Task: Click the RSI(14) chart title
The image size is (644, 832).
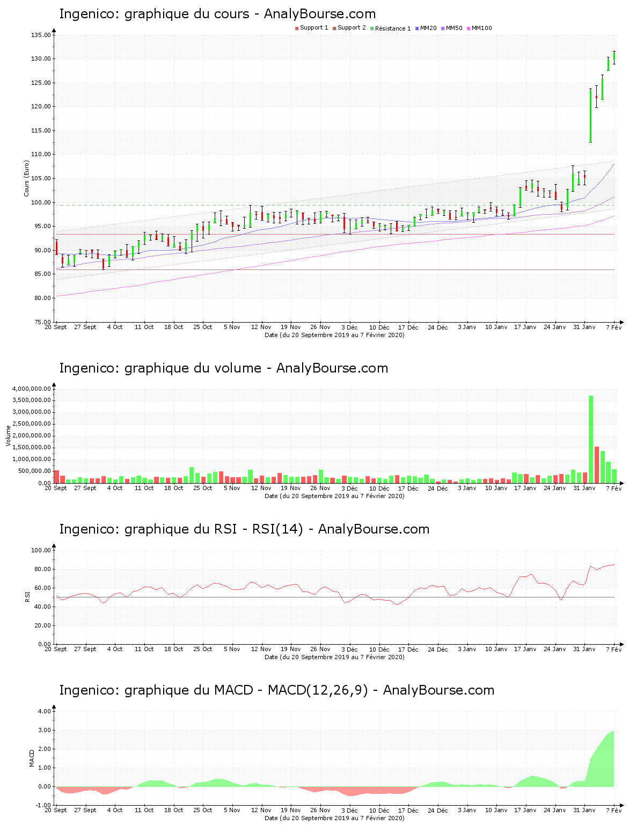Action: (244, 529)
